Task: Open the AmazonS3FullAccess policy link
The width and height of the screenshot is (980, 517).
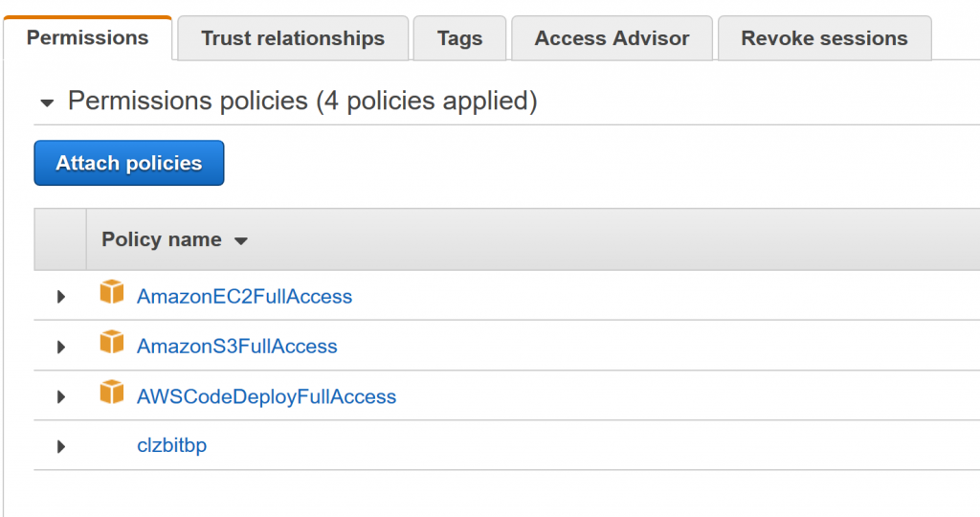Action: point(237,347)
